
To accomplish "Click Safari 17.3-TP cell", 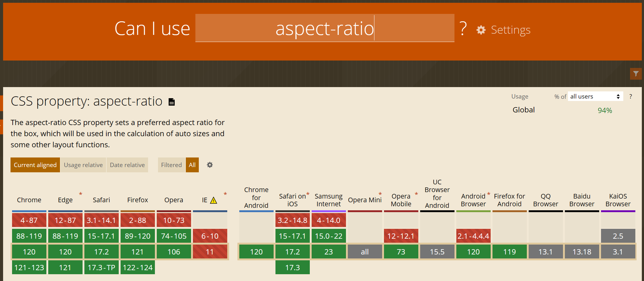I will click(101, 267).
